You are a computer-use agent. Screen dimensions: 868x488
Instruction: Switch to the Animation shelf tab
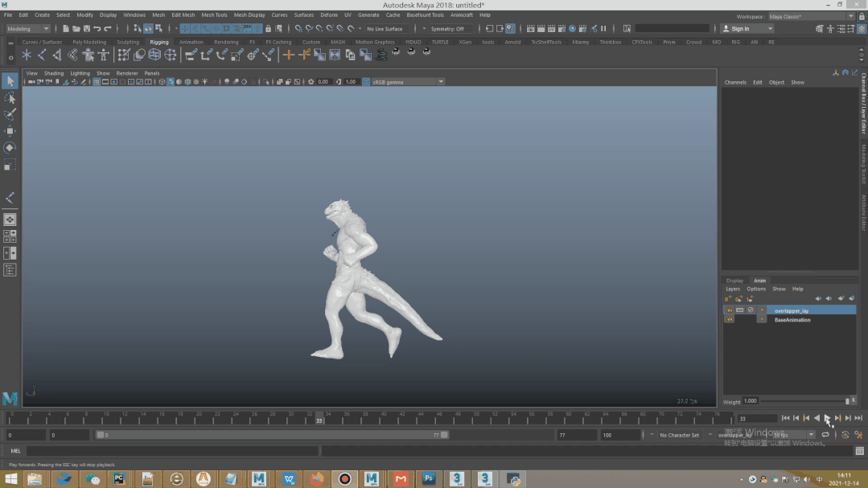(x=191, y=42)
